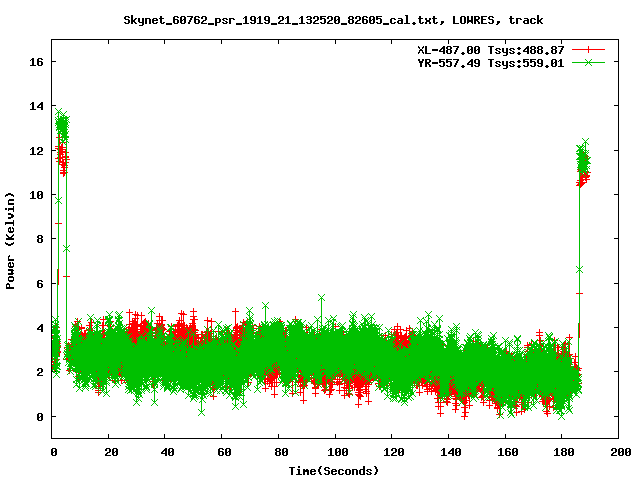Image resolution: width=640 pixels, height=480 pixels.
Task: Click x-axis tick label 100
Action: 338,452
